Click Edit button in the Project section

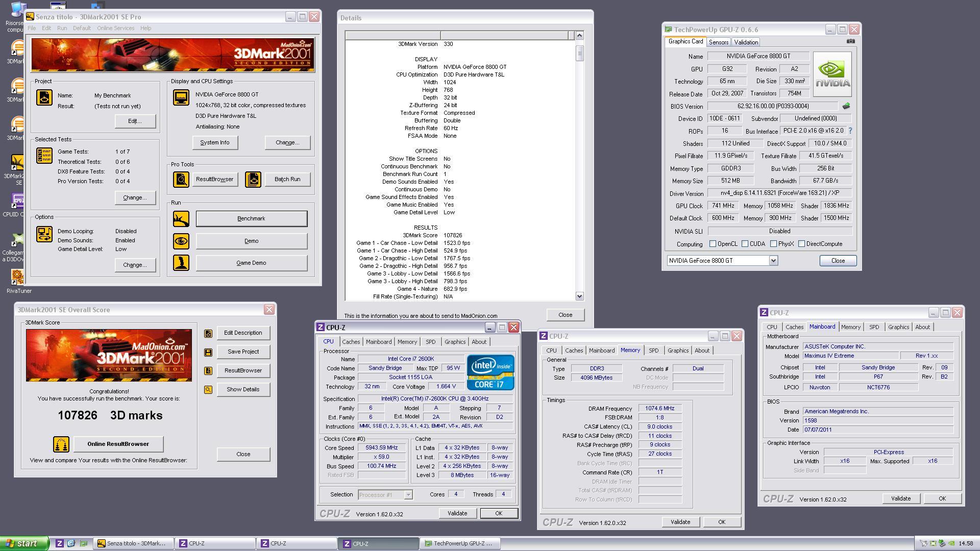135,121
